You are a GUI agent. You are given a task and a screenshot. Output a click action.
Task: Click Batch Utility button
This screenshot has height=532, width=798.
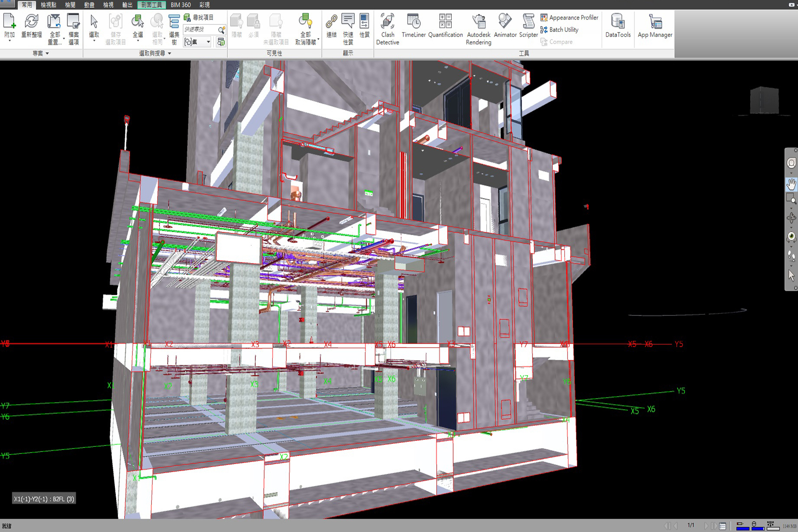(x=559, y=30)
